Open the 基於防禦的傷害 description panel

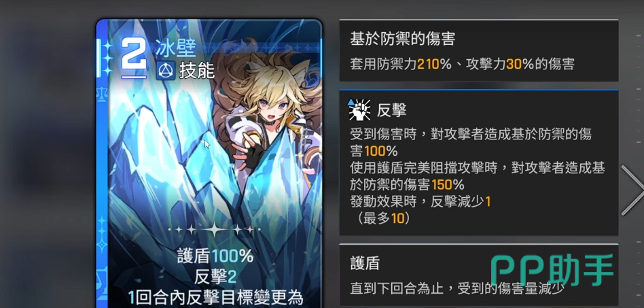pos(478,50)
